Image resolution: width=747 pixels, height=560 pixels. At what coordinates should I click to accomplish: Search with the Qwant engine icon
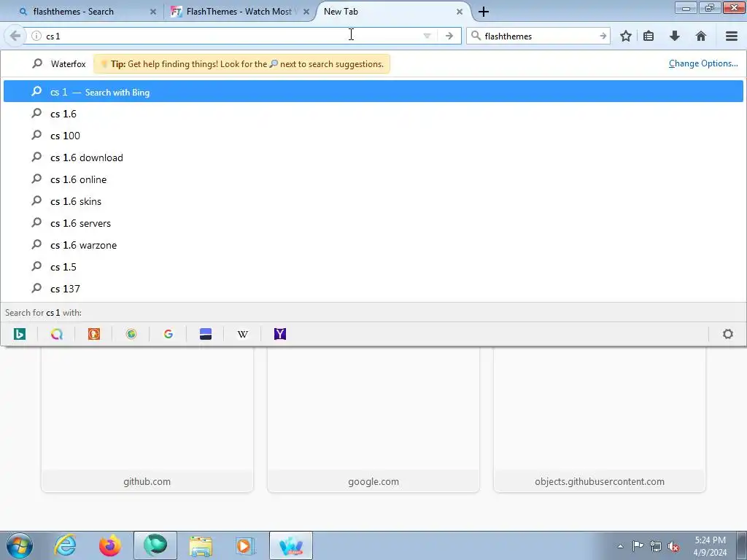coord(57,334)
